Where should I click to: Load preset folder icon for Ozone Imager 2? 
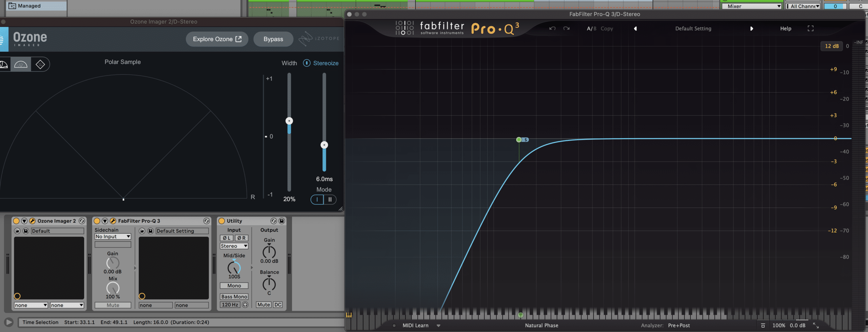click(17, 231)
